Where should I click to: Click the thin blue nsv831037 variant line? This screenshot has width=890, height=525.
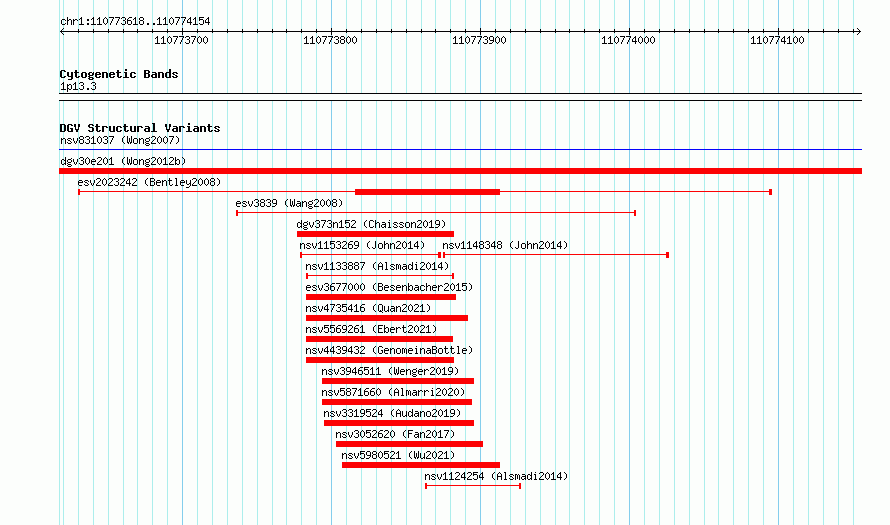pos(460,150)
